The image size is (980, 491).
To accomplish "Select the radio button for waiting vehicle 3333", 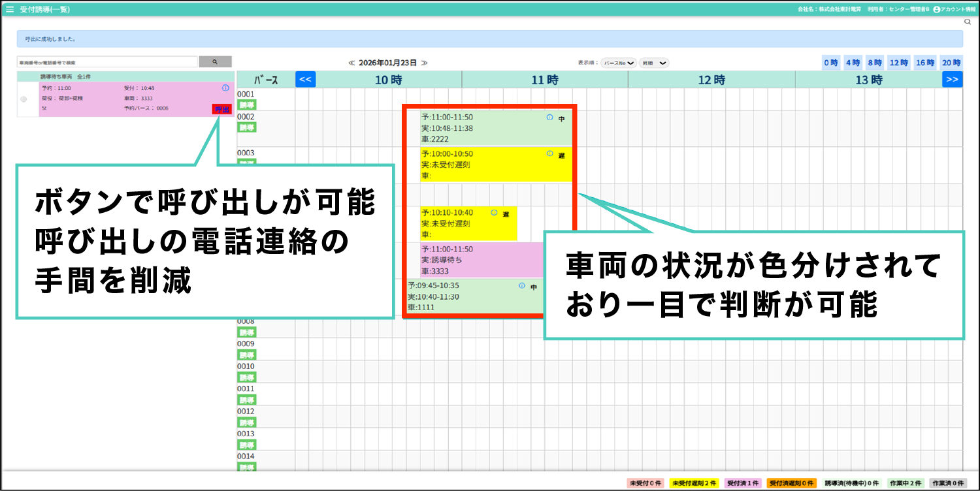I will 24,99.
